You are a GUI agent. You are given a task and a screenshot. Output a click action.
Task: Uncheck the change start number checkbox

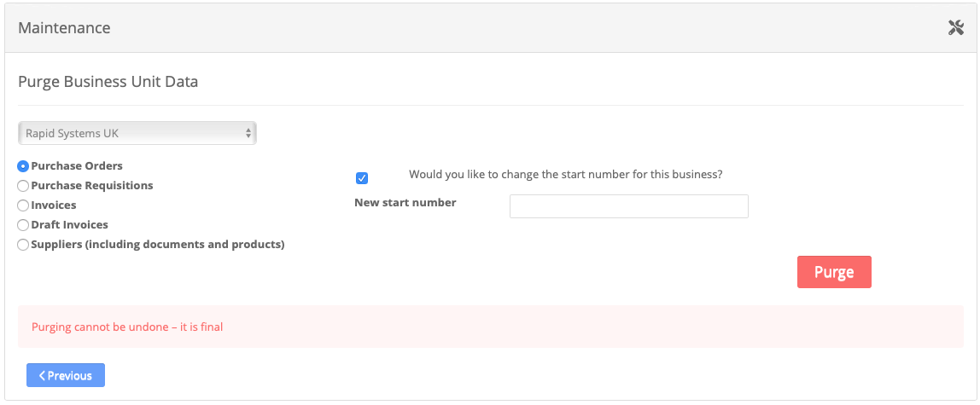tap(362, 178)
